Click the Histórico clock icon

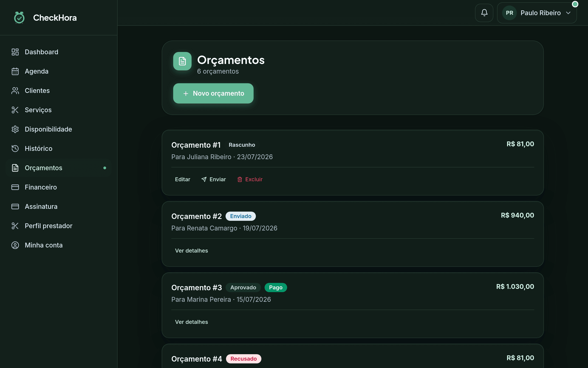point(15,149)
